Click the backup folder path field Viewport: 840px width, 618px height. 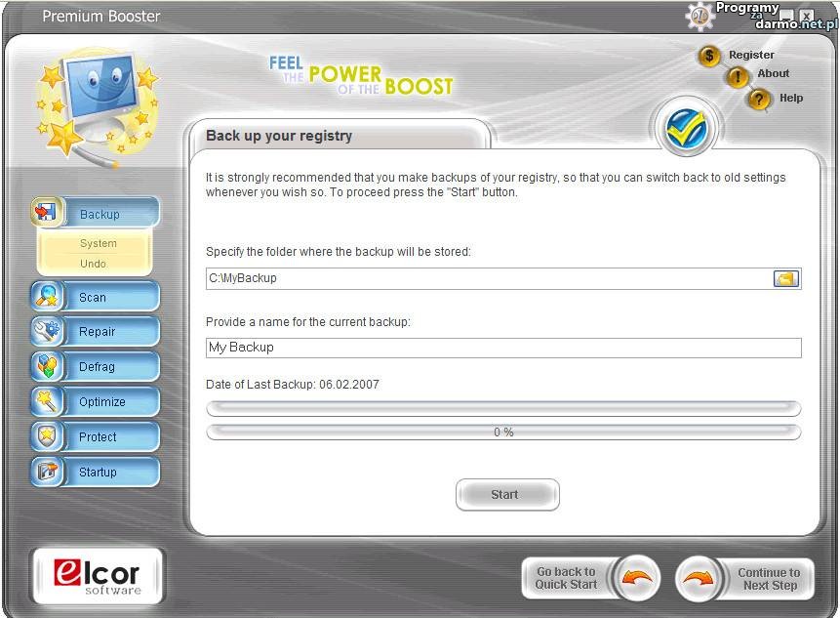click(488, 278)
